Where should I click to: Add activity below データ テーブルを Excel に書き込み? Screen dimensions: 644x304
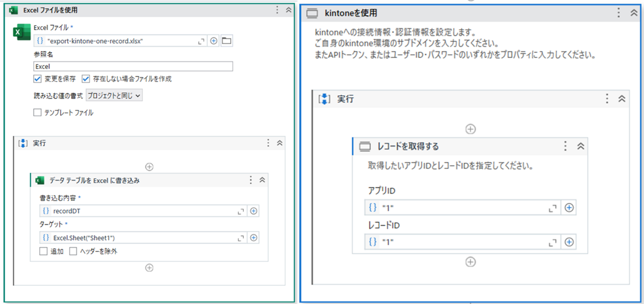point(149,268)
